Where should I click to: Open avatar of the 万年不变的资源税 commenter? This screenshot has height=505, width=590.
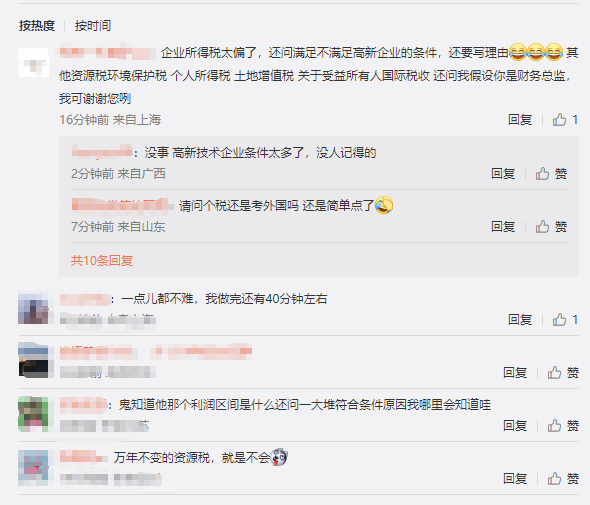tap(33, 467)
